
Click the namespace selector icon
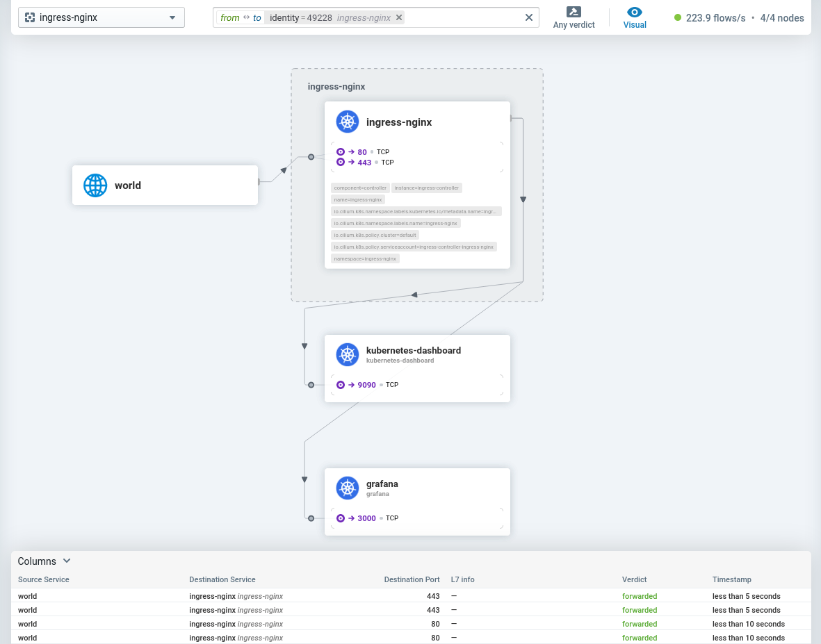click(30, 17)
